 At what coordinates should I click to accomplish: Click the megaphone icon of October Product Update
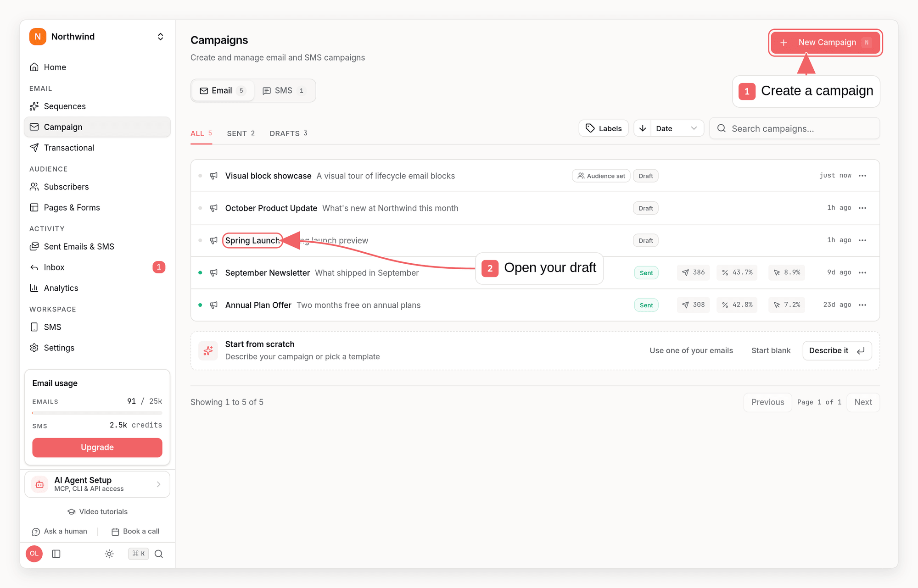214,208
